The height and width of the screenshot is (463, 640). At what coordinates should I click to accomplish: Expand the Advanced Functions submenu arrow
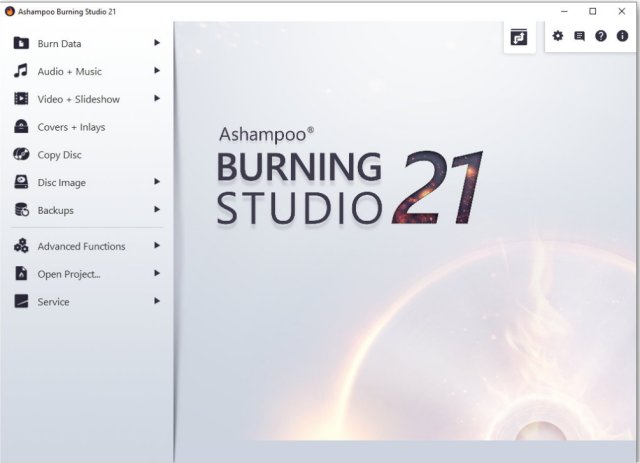pyautogui.click(x=157, y=245)
